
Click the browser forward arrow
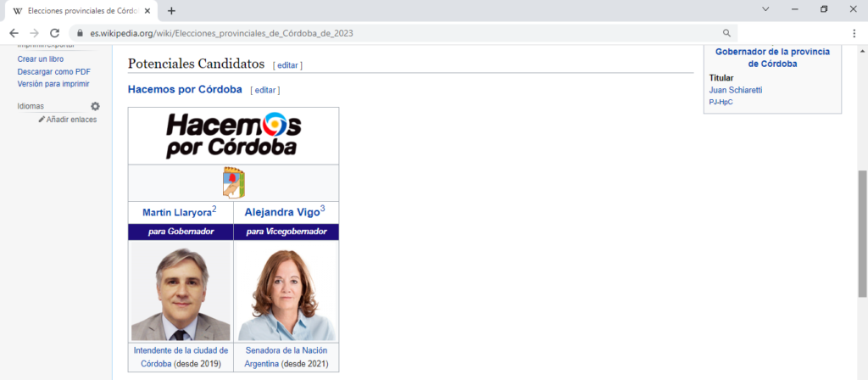point(34,33)
